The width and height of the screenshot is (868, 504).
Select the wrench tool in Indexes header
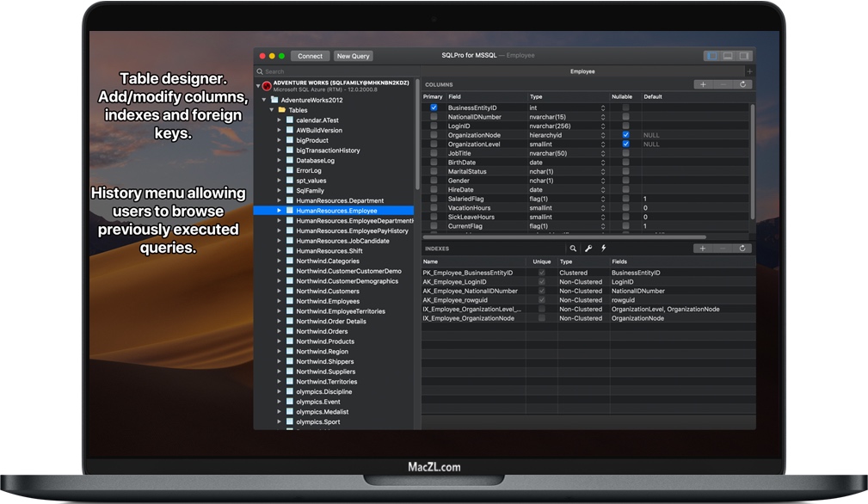(x=589, y=249)
